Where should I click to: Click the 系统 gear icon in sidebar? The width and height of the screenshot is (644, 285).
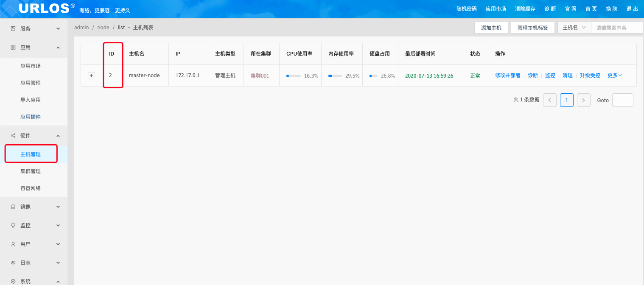coord(13,281)
